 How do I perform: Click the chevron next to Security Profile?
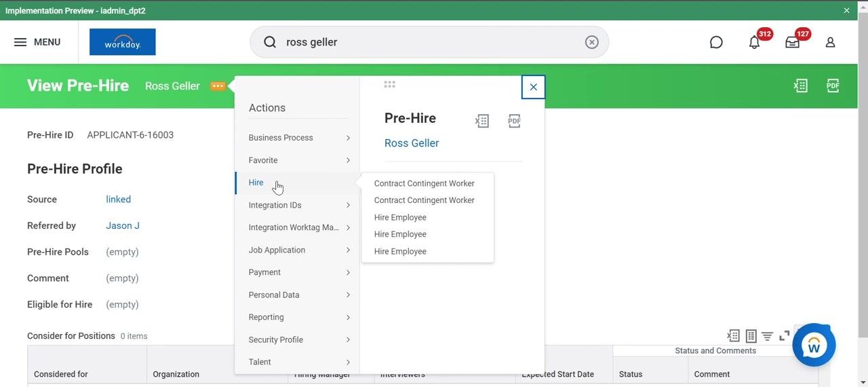tap(348, 339)
